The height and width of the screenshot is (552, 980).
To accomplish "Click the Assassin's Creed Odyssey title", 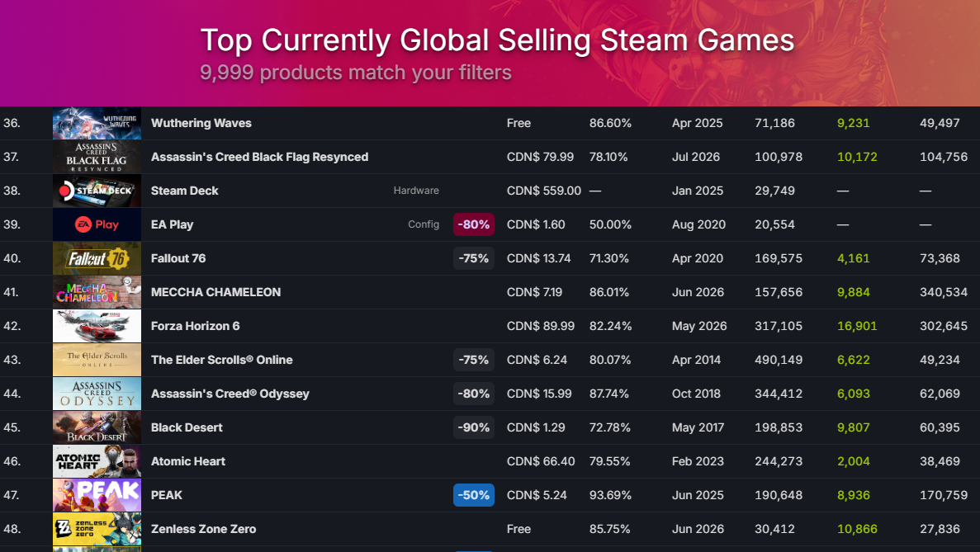I will [230, 394].
